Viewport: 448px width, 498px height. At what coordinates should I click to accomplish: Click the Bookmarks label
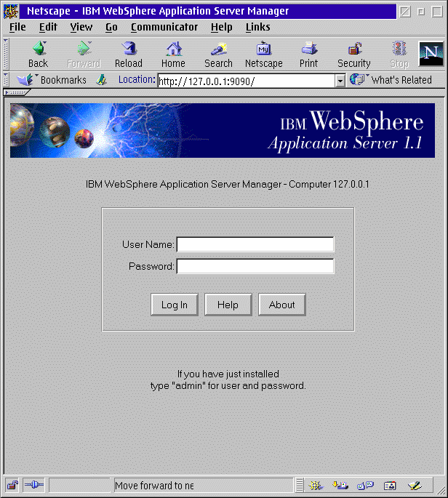coord(63,80)
